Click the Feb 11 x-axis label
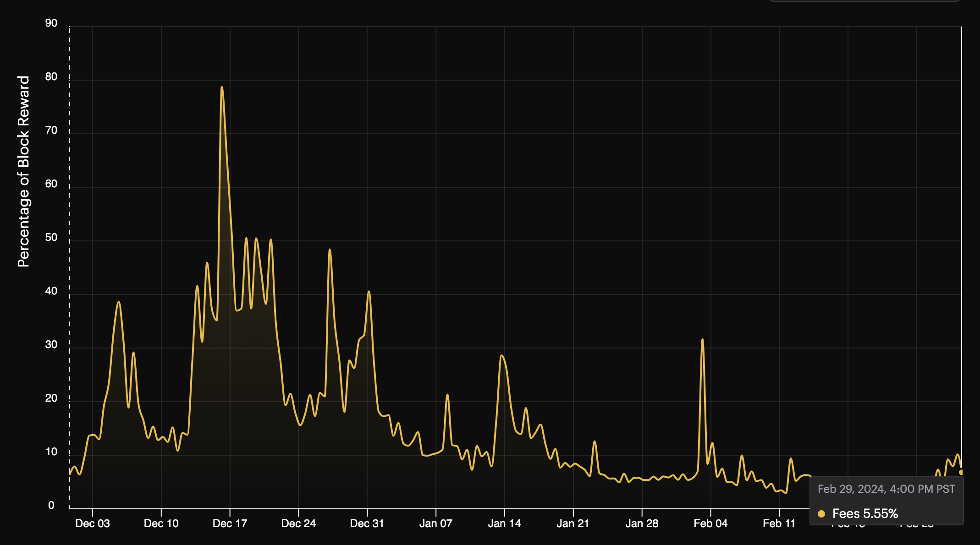The height and width of the screenshot is (545, 980). (779, 523)
